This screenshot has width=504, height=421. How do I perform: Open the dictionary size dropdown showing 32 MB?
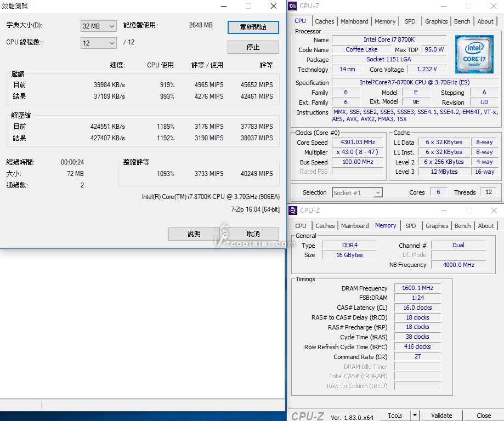tap(98, 26)
